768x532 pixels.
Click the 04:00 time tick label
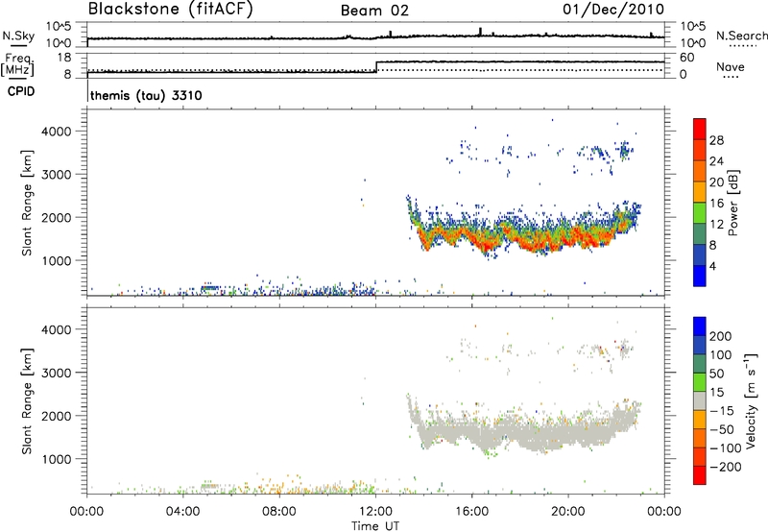[x=183, y=512]
